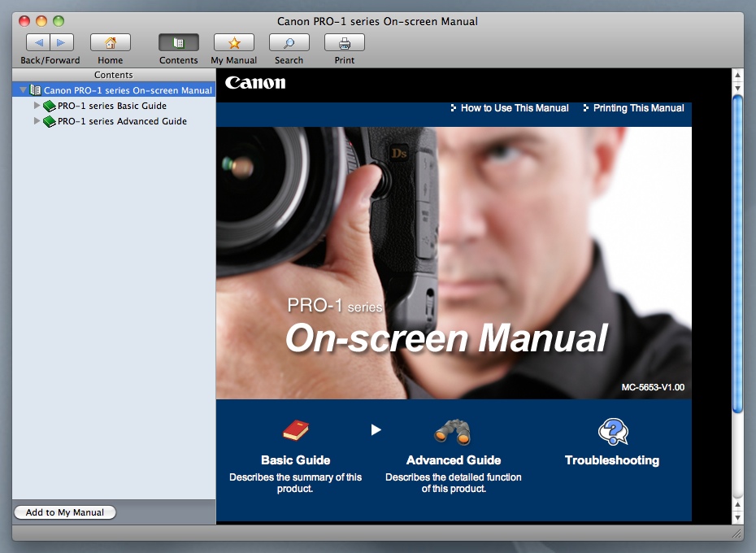Open Printing This Manual link

point(638,108)
